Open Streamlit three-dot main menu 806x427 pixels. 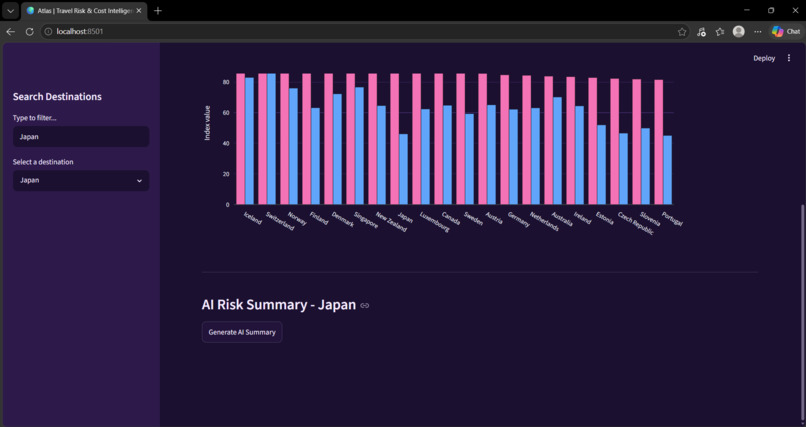coord(789,58)
